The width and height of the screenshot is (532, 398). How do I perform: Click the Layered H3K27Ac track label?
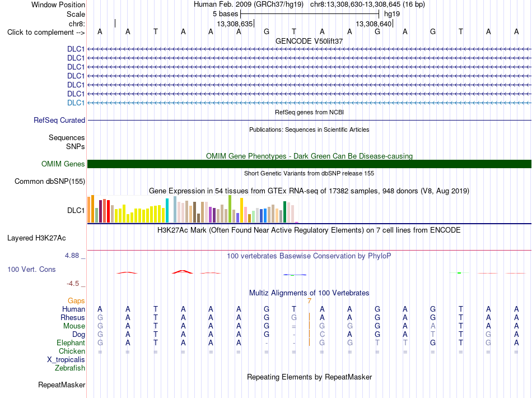point(36,238)
